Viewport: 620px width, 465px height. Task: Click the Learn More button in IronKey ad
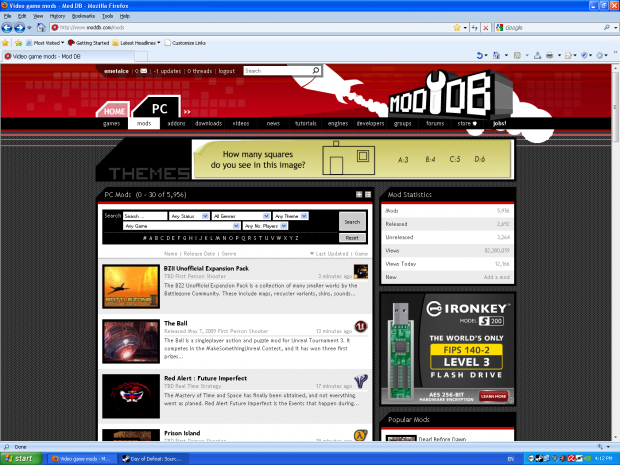(493, 396)
